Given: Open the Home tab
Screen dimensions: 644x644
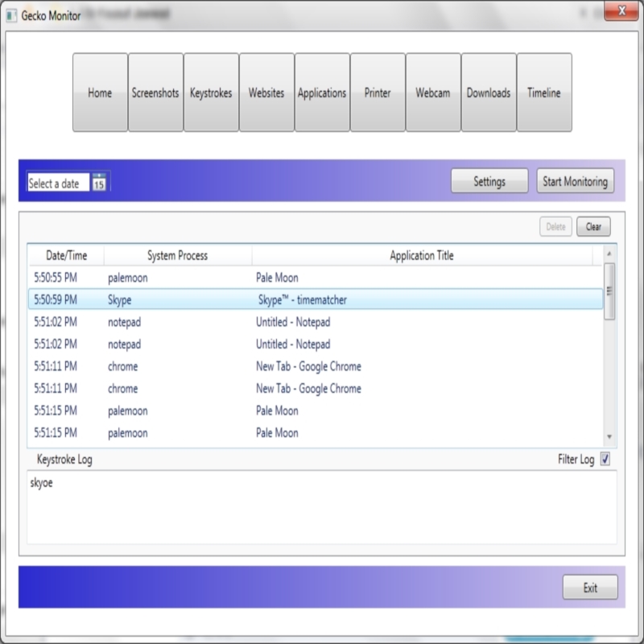Looking at the screenshot, I should click(x=100, y=93).
